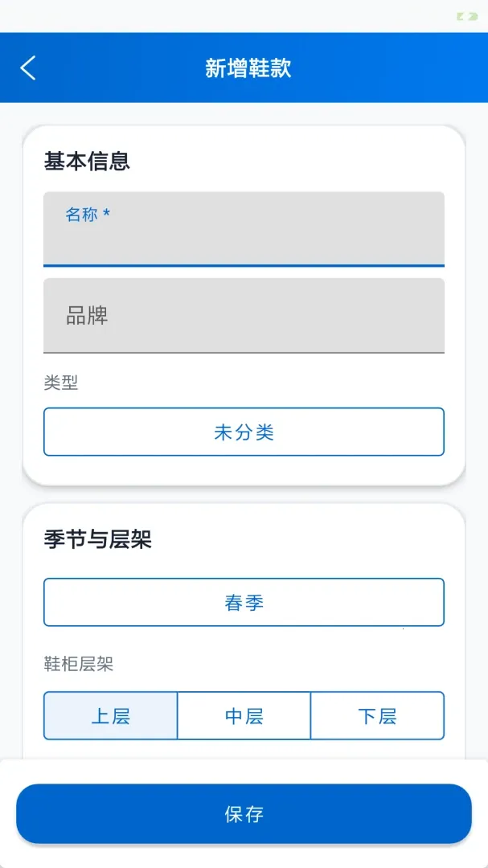Go back using the header arrow
This screenshot has height=868, width=488.
pyautogui.click(x=27, y=68)
